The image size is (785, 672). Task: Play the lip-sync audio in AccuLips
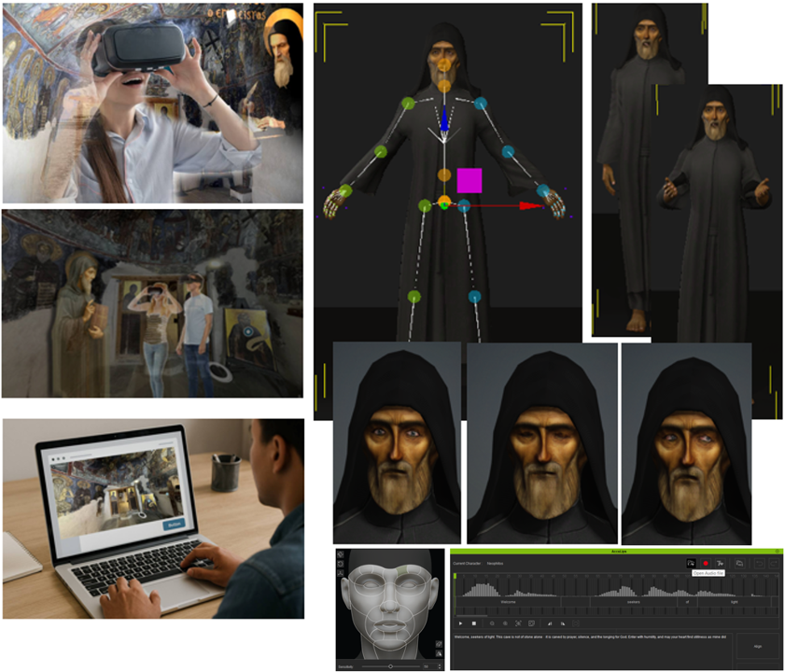[460, 623]
